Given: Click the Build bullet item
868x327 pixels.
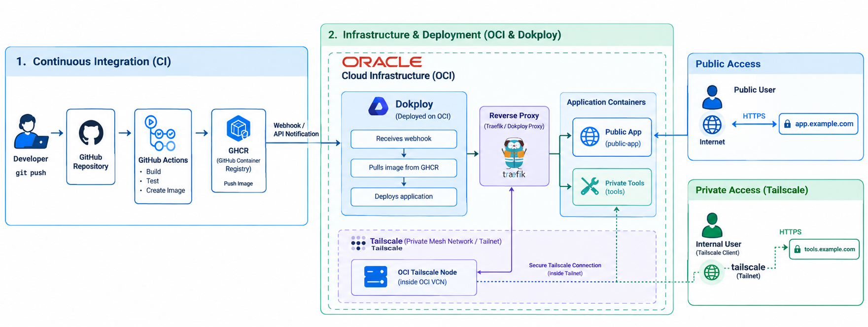Looking at the screenshot, I should (153, 172).
